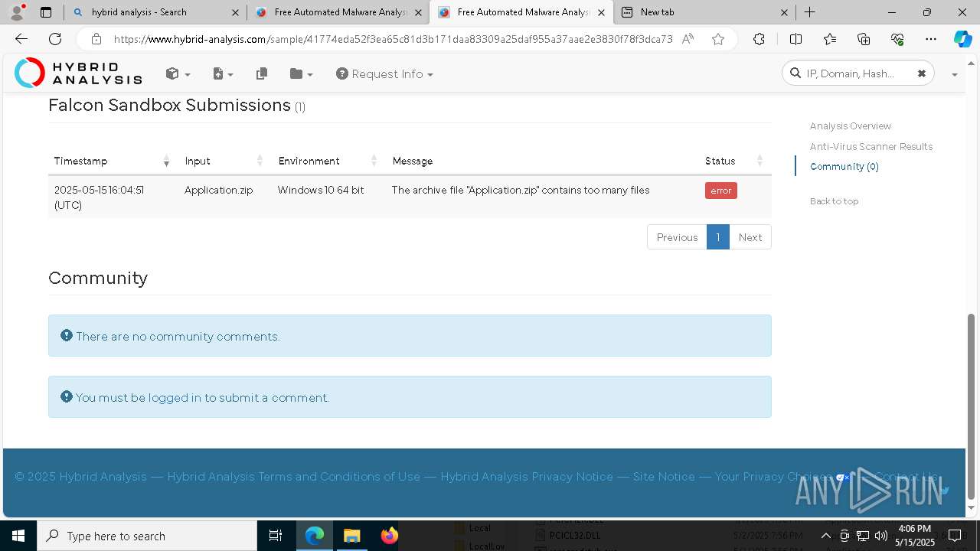Clear the search field with the X icon
This screenshot has width=980, height=551.
tap(922, 73)
